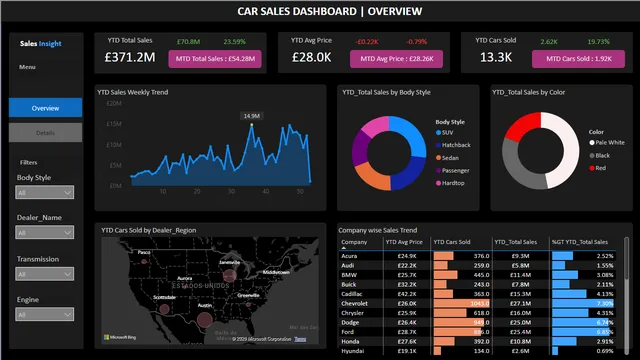Select the Audi row in company table

coord(478,265)
